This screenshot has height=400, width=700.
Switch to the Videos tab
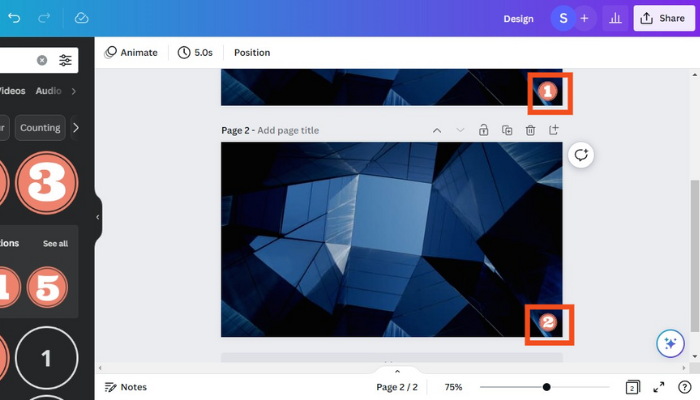12,91
